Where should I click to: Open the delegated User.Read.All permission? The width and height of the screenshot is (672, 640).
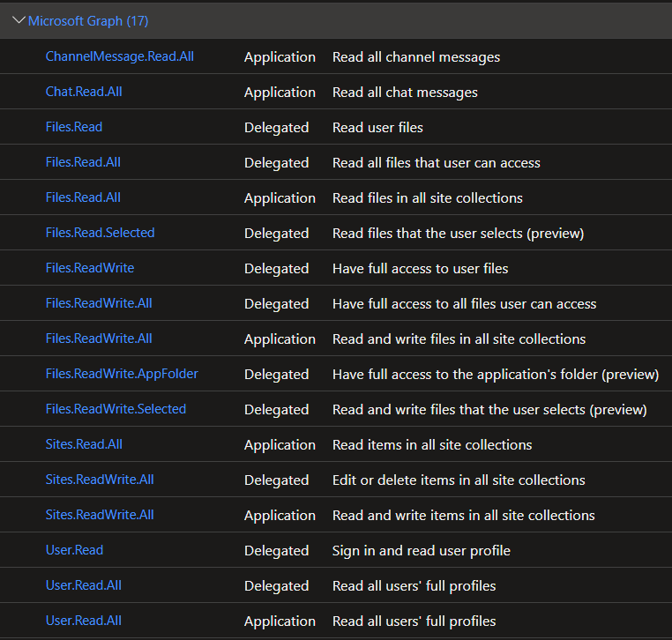[84, 584]
